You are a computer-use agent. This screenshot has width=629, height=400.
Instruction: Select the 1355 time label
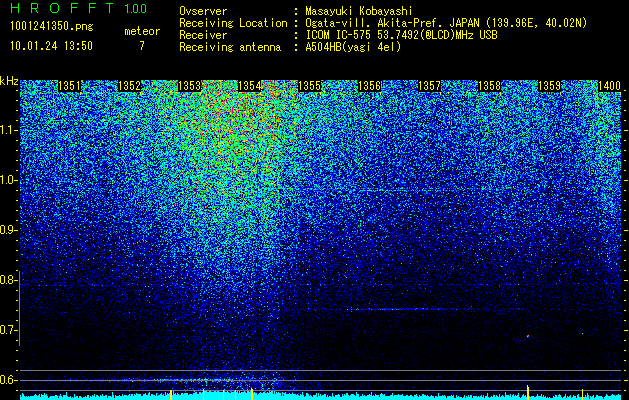309,86
